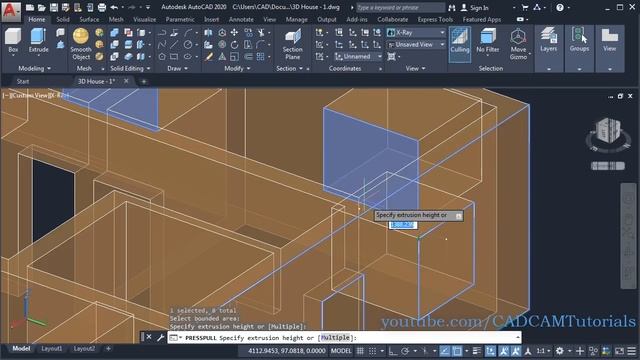This screenshot has width=640, height=360.
Task: Click the Line draw tool
Action: [x=175, y=44]
